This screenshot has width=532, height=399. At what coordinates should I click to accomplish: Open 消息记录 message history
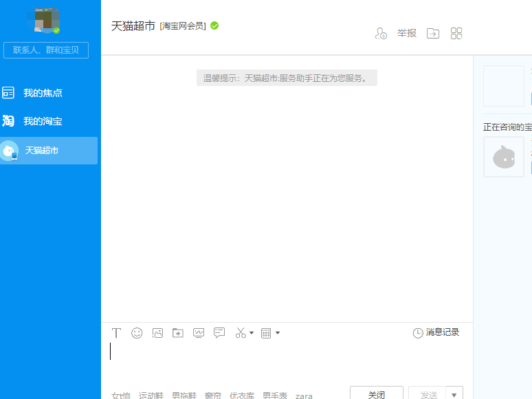[436, 332]
